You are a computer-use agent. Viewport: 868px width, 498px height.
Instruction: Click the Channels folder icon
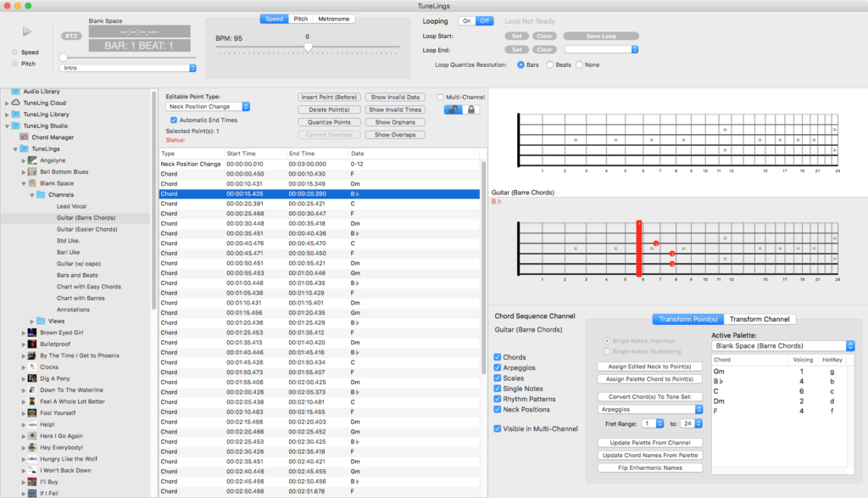coord(41,195)
